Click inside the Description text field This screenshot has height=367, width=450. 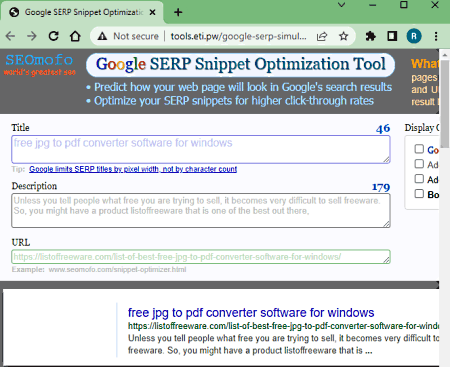(201, 211)
